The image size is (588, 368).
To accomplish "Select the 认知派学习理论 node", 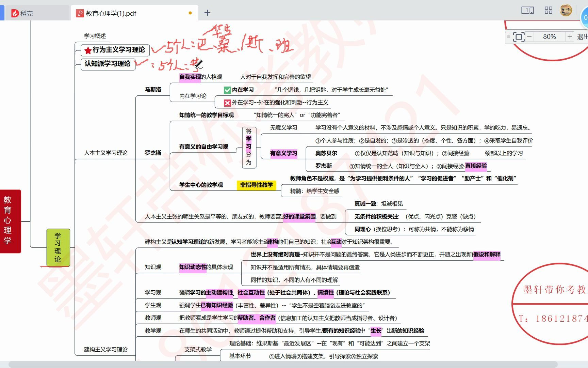I will tap(108, 64).
